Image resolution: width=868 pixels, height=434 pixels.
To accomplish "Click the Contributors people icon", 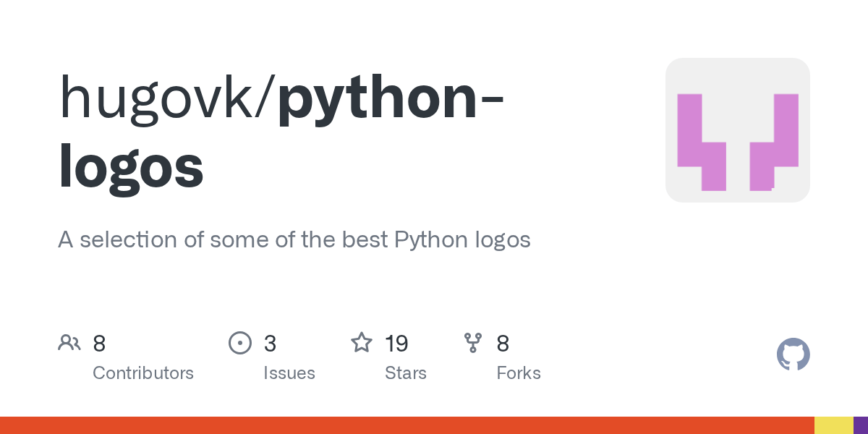I will pyautogui.click(x=69, y=342).
